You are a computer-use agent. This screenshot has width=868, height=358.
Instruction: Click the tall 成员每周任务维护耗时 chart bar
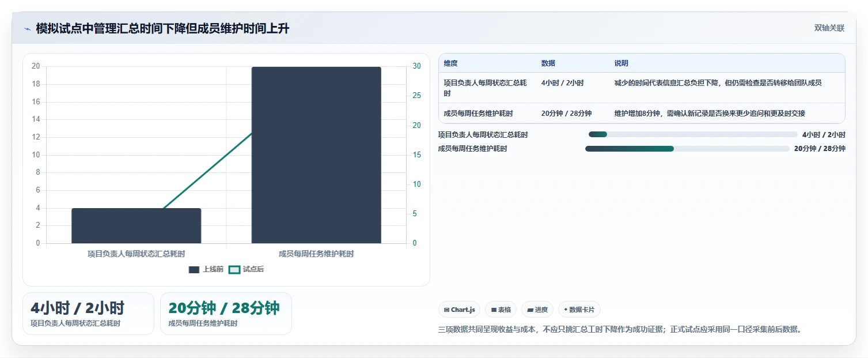(x=316, y=155)
